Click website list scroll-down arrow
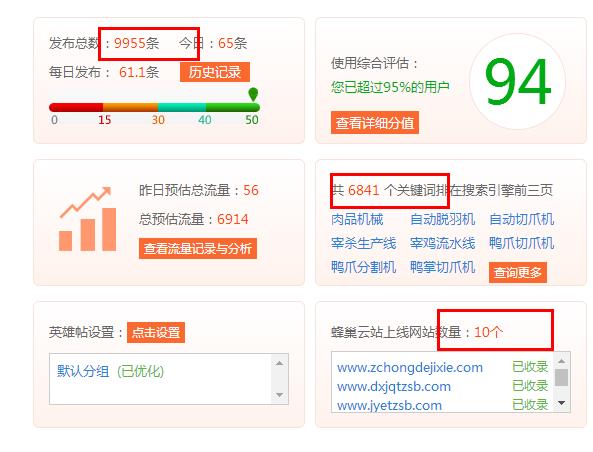Image resolution: width=593 pixels, height=452 pixels. click(562, 403)
